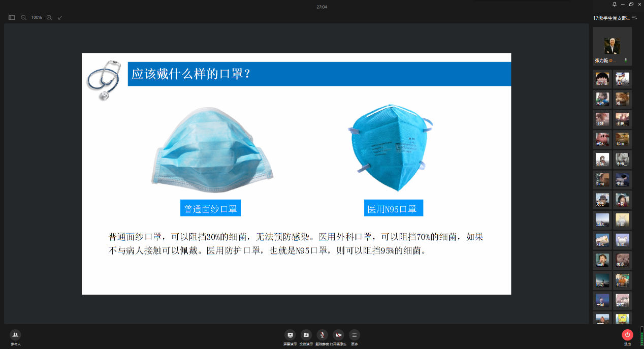Click the green audio level meter

641,335
